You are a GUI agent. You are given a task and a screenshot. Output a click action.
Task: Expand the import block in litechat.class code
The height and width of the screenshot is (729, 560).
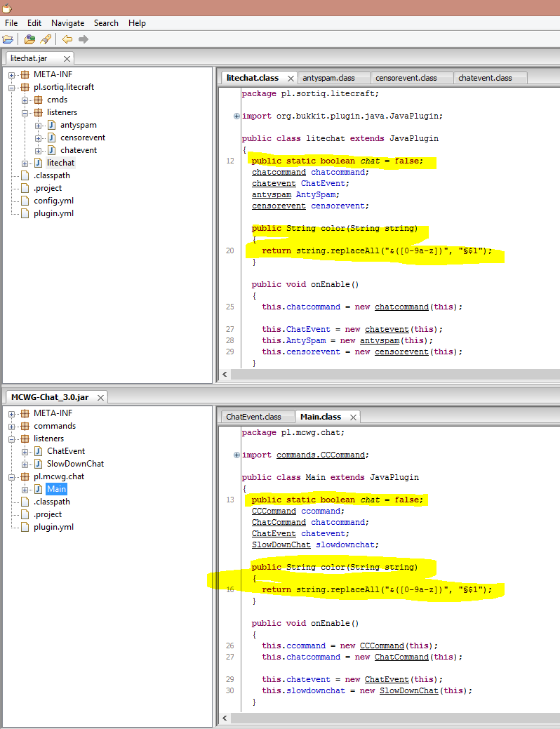[236, 116]
